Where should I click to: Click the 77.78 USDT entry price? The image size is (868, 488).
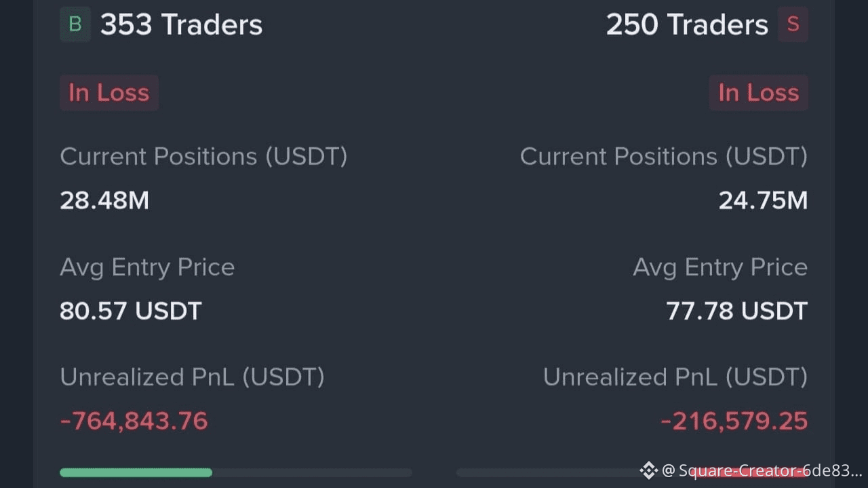pos(737,311)
